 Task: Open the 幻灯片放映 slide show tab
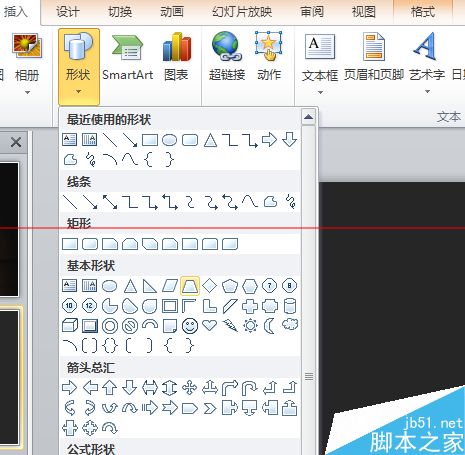coord(242,12)
